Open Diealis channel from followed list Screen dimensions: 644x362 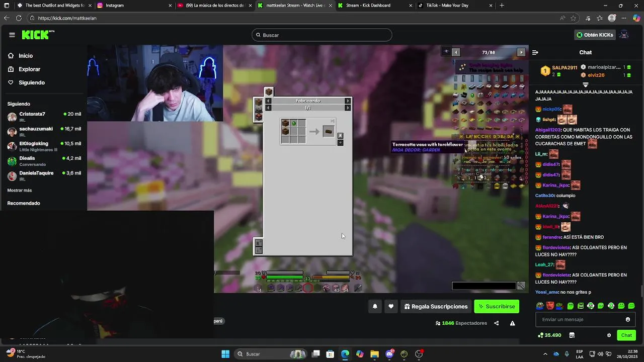click(x=44, y=161)
